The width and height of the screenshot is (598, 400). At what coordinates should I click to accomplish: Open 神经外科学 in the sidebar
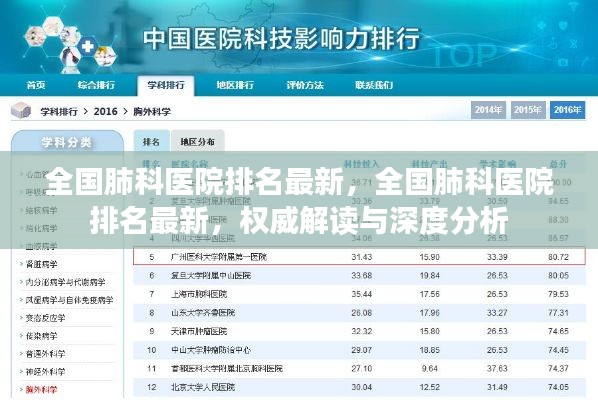[45, 372]
